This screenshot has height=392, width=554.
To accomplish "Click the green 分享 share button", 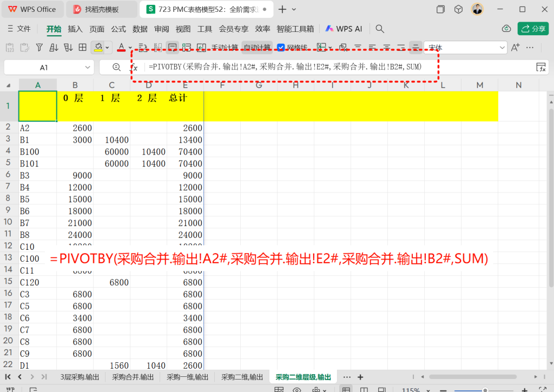I will [533, 29].
